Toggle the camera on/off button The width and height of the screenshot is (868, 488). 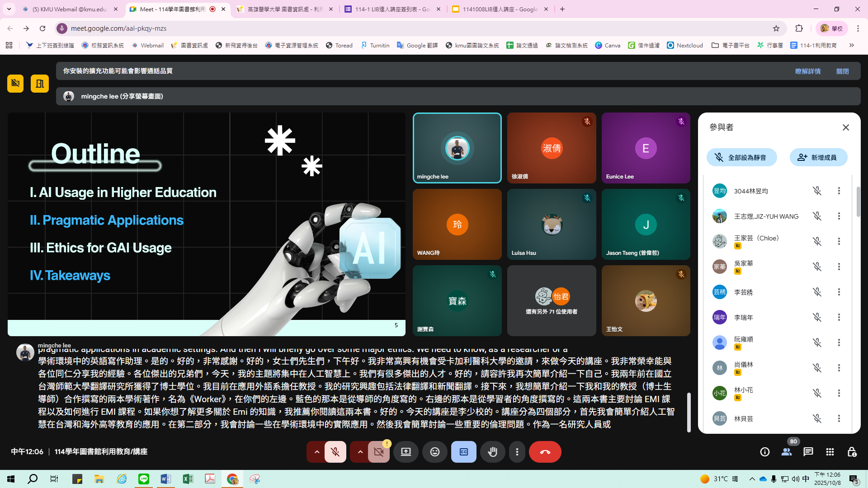(378, 452)
